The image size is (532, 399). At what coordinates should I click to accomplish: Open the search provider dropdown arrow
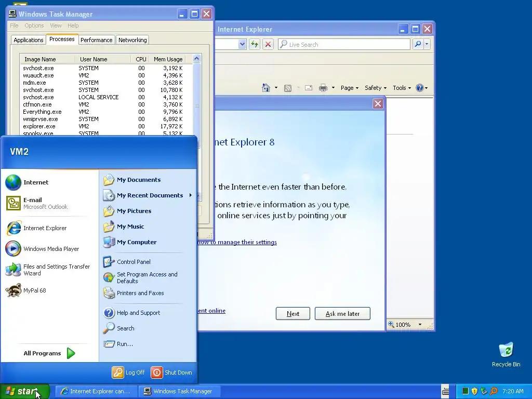(427, 44)
